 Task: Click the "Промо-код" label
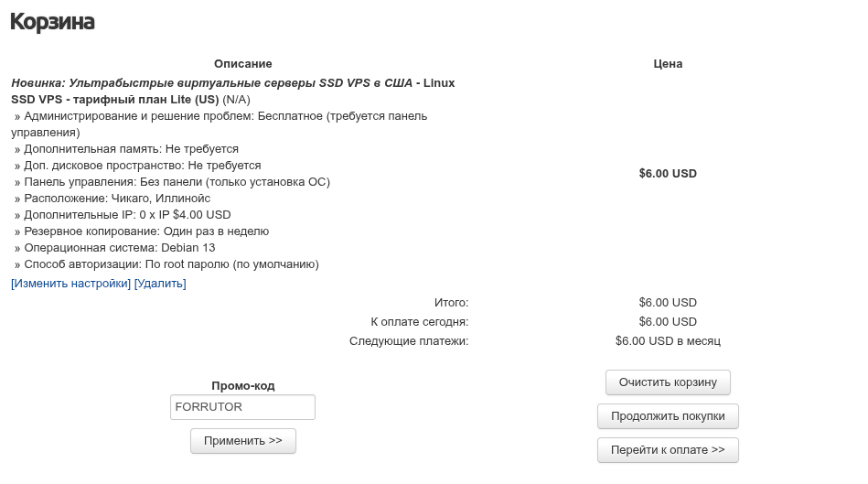242,386
